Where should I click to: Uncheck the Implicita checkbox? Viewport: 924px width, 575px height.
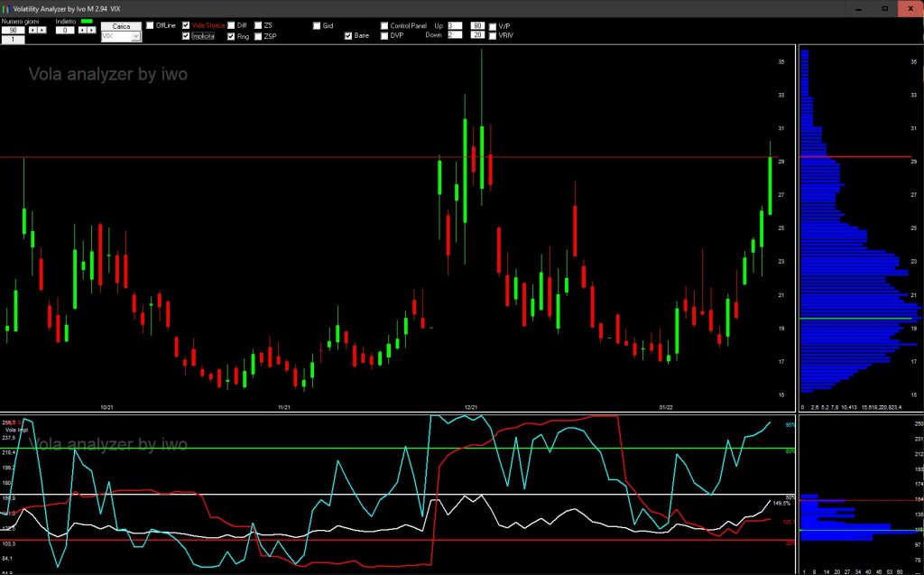(186, 36)
